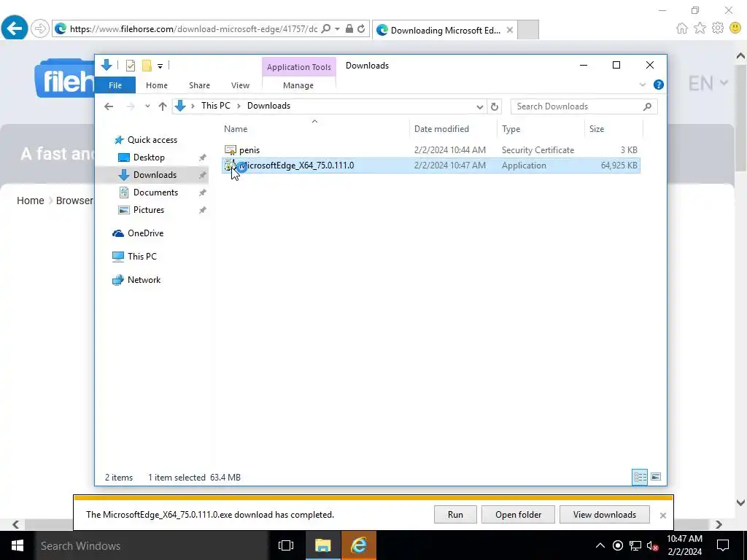The image size is (747, 560).
Task: Open Internet Explorer tools gear
Action: 718,28
